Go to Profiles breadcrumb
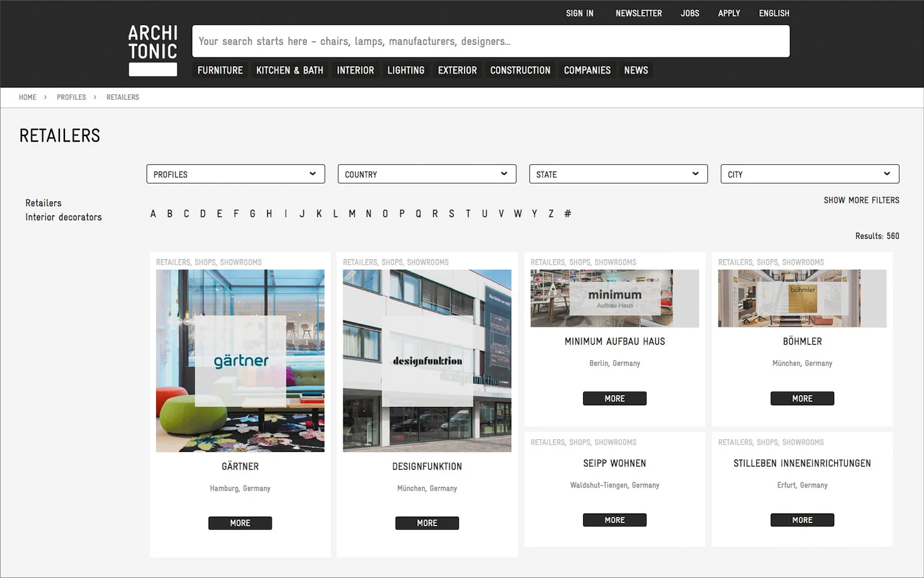The width and height of the screenshot is (924, 578). coord(71,97)
